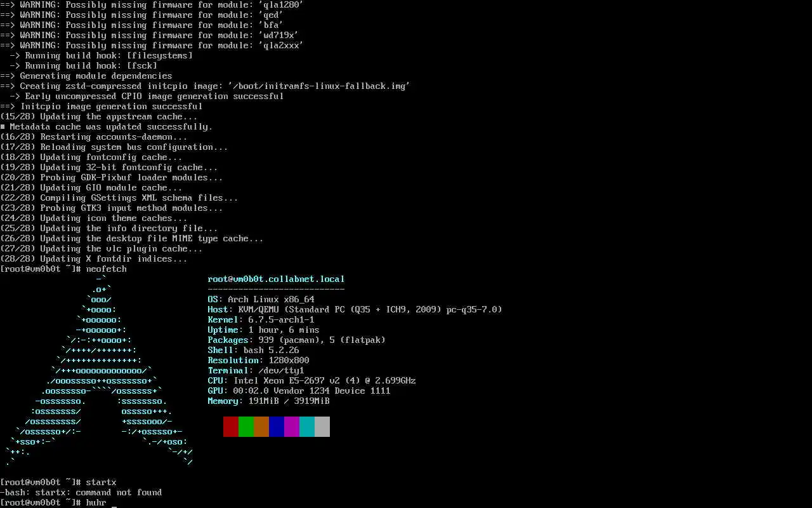Click '(18/28) Updating fontconfig cache' line
The image size is (812, 508).
pyautogui.click(x=91, y=157)
